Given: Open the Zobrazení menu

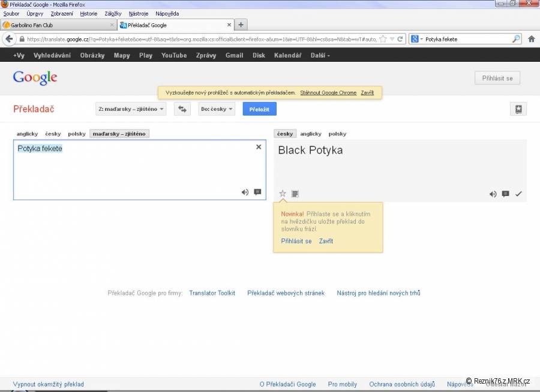Looking at the screenshot, I should [x=62, y=13].
